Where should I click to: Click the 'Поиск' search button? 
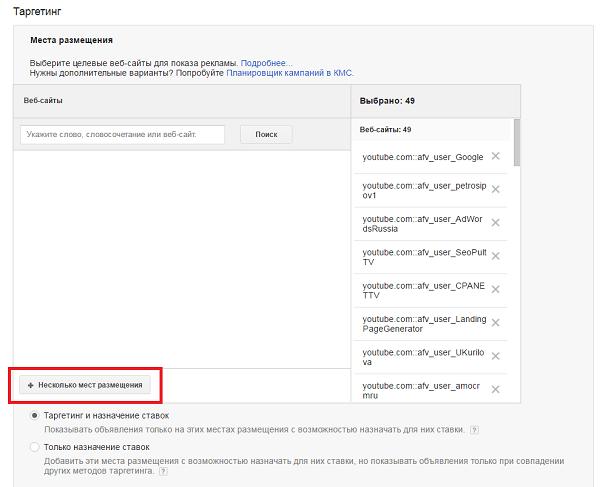(x=266, y=135)
